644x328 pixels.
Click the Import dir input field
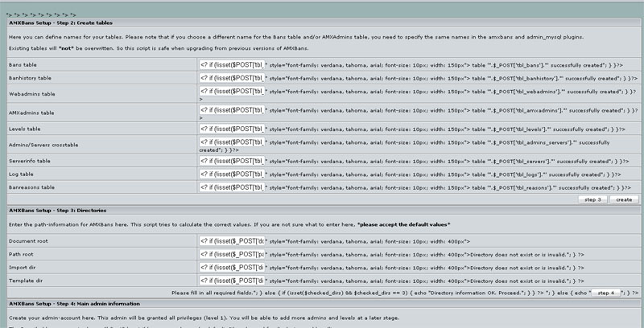pyautogui.click(x=232, y=268)
